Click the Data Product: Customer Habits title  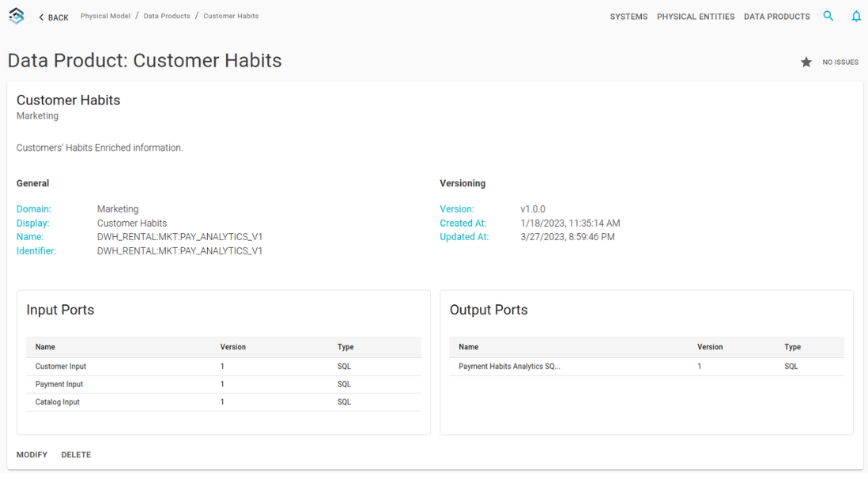click(x=145, y=60)
